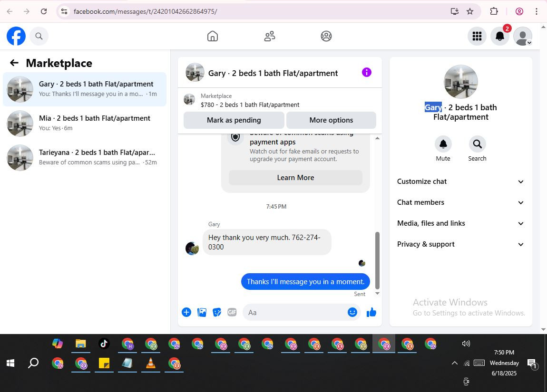Image resolution: width=547 pixels, height=392 pixels.
Task: Open Chrome profile icon in the toolbar
Action: tap(519, 11)
